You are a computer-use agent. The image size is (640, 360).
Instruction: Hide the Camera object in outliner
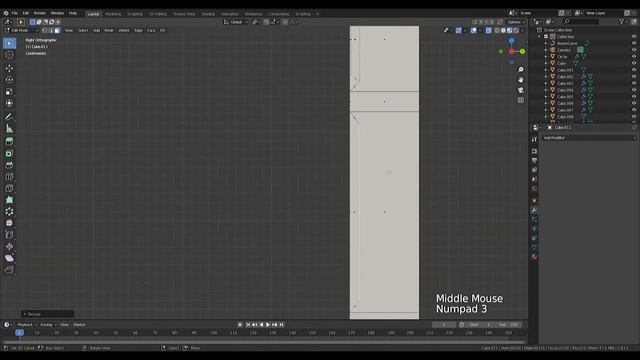634,50
